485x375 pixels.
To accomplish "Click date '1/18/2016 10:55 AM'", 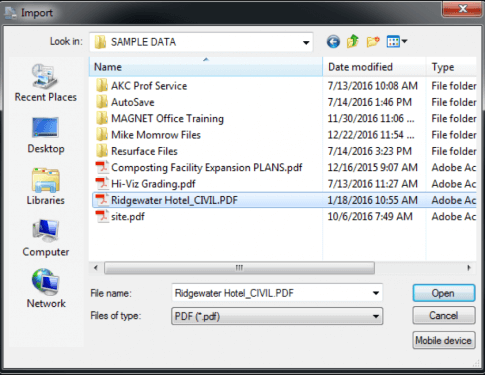I will pos(373,200).
